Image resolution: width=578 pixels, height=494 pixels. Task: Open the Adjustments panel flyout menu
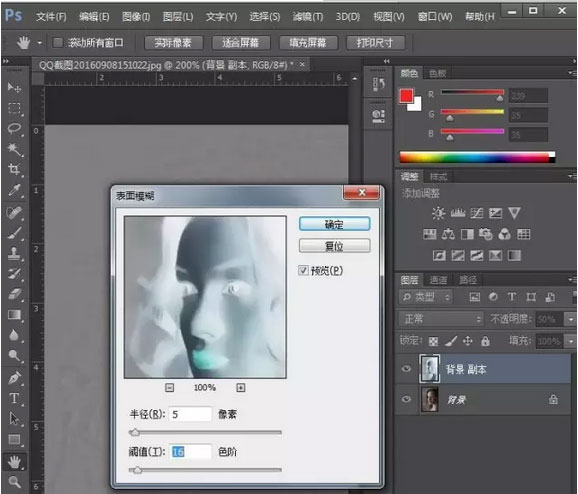tap(572, 177)
